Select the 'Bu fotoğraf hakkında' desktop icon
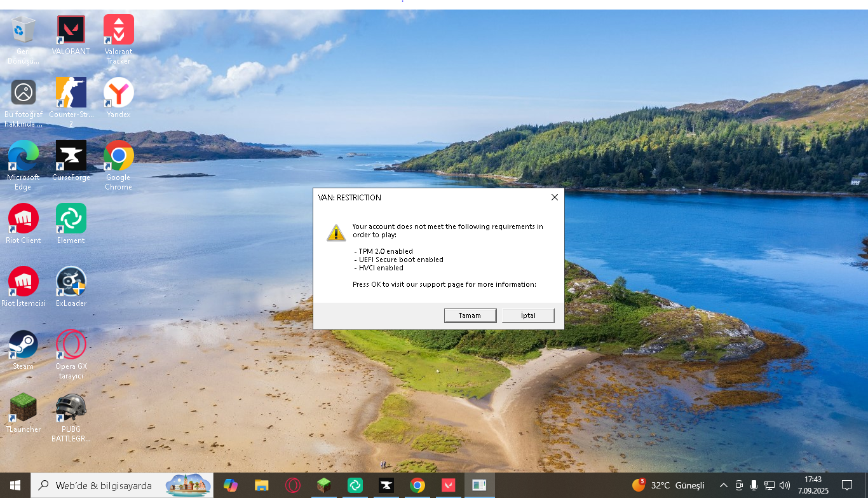This screenshot has width=868, height=498. click(x=24, y=104)
